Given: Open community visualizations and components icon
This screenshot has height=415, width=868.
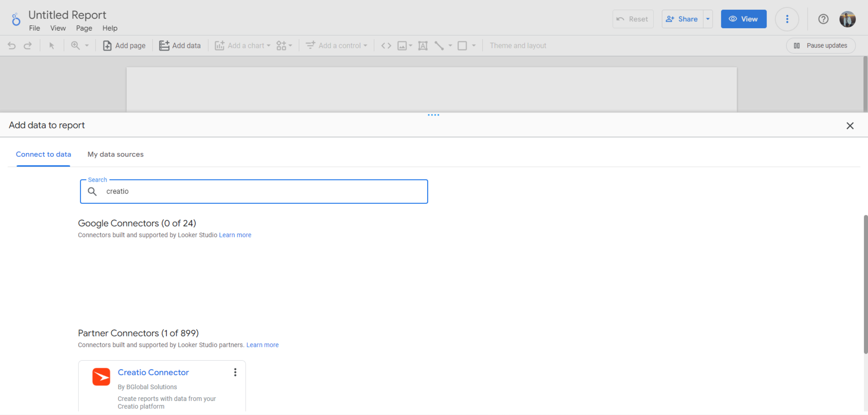Looking at the screenshot, I should (x=284, y=45).
